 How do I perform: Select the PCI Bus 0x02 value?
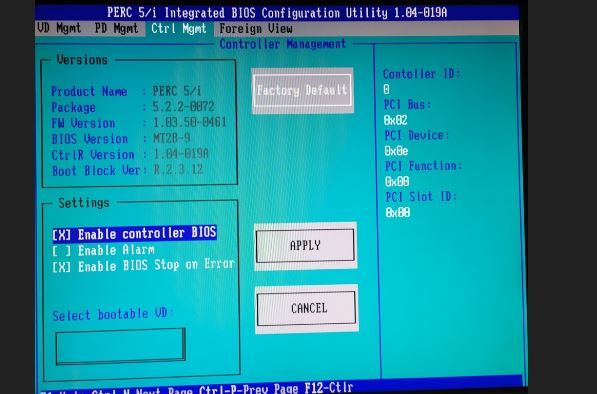pyautogui.click(x=396, y=120)
